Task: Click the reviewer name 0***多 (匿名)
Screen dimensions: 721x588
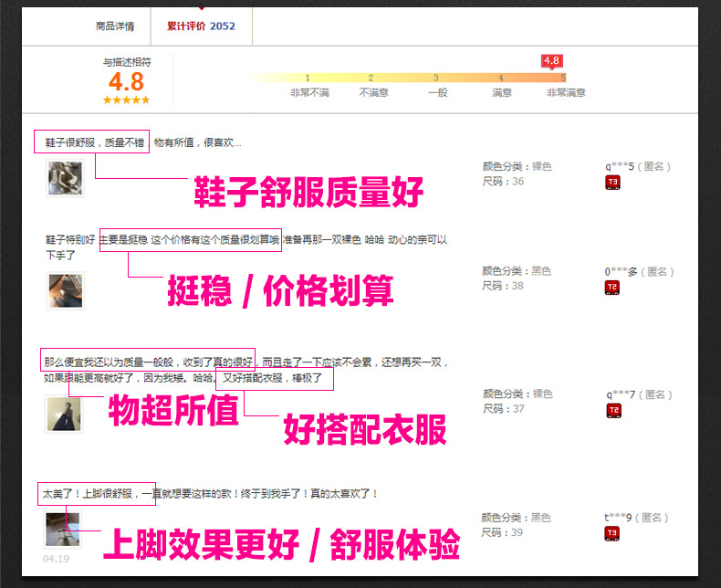Action: pyautogui.click(x=639, y=272)
